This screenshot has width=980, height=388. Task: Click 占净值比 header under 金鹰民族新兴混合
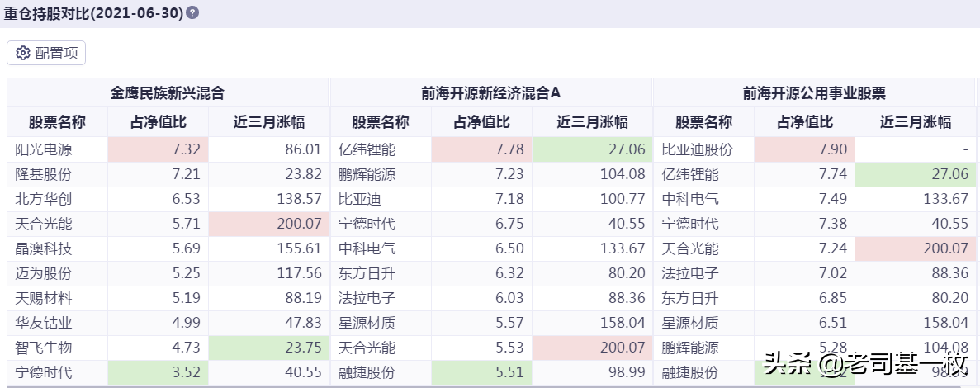(x=159, y=122)
